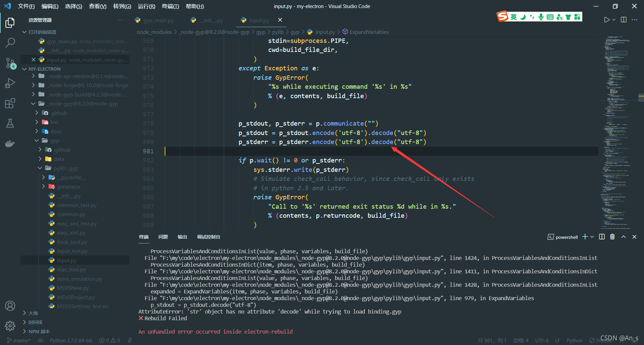Click the pylib breadcrumb segment
This screenshot has height=345, width=644.
pos(278,32)
